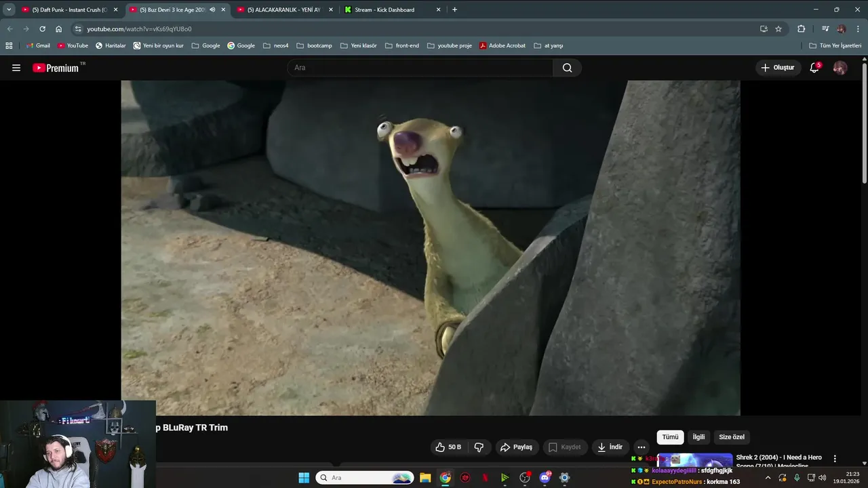Open Chrome profile avatar
The height and width of the screenshot is (488, 868).
842,29
